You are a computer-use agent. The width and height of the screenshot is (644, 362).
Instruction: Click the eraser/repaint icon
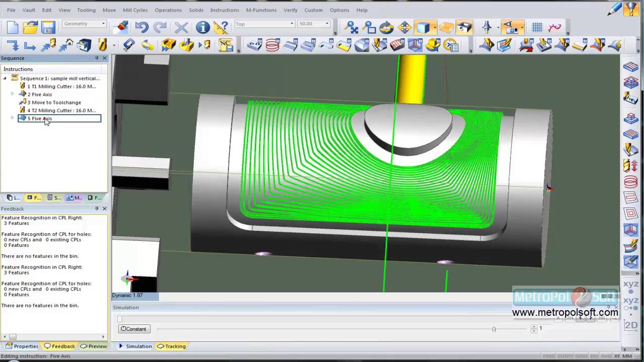tap(121, 27)
